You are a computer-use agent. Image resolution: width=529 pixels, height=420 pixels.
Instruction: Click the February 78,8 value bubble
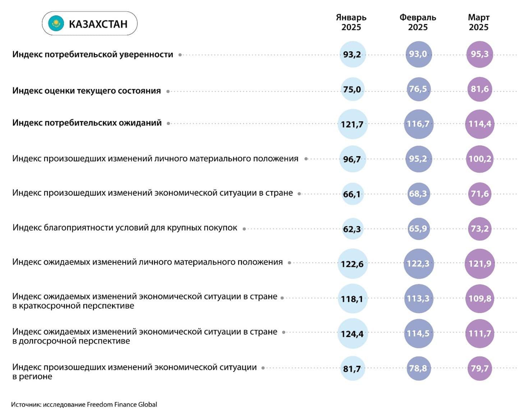418,368
